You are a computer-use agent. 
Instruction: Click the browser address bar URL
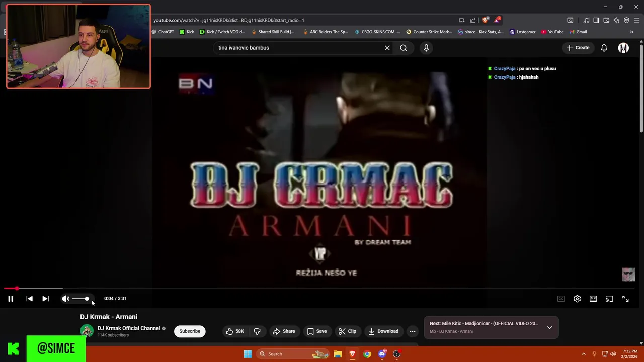229,20
